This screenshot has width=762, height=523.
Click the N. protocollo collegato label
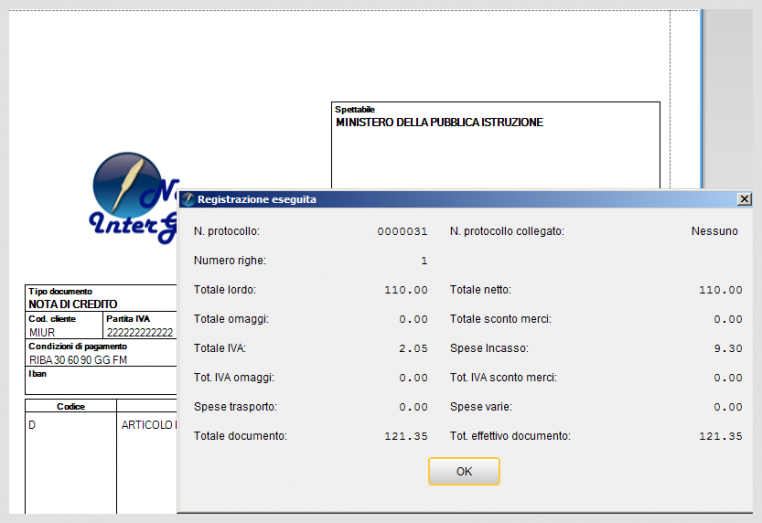pyautogui.click(x=507, y=231)
